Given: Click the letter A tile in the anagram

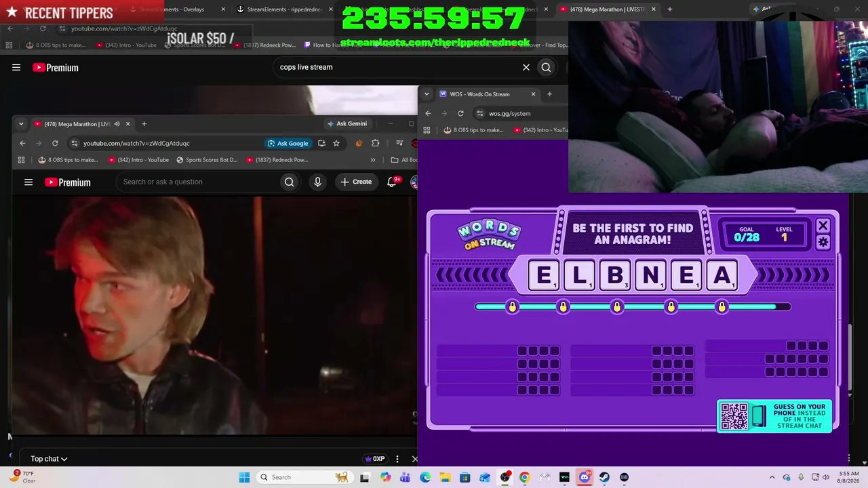Looking at the screenshot, I should pyautogui.click(x=722, y=276).
